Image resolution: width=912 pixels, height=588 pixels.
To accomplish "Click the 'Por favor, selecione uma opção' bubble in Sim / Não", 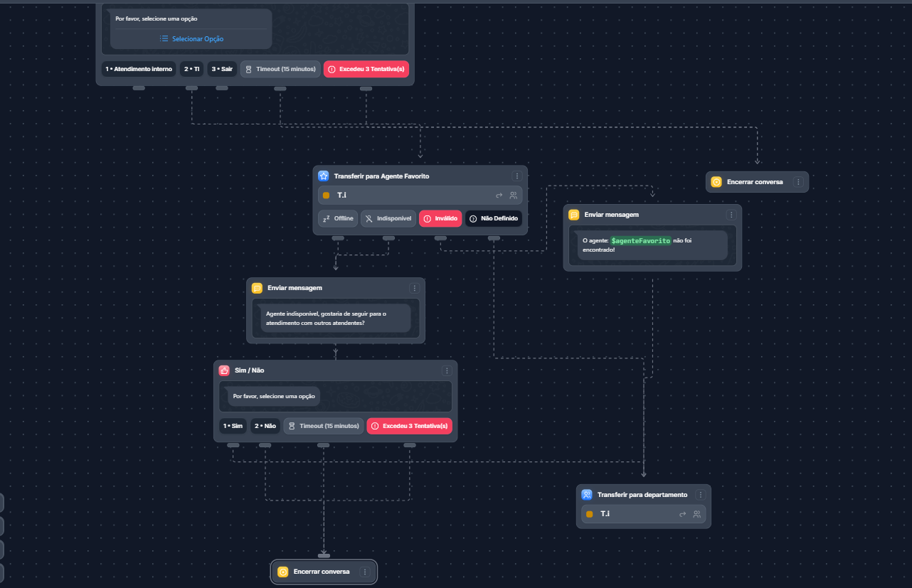I will click(274, 396).
